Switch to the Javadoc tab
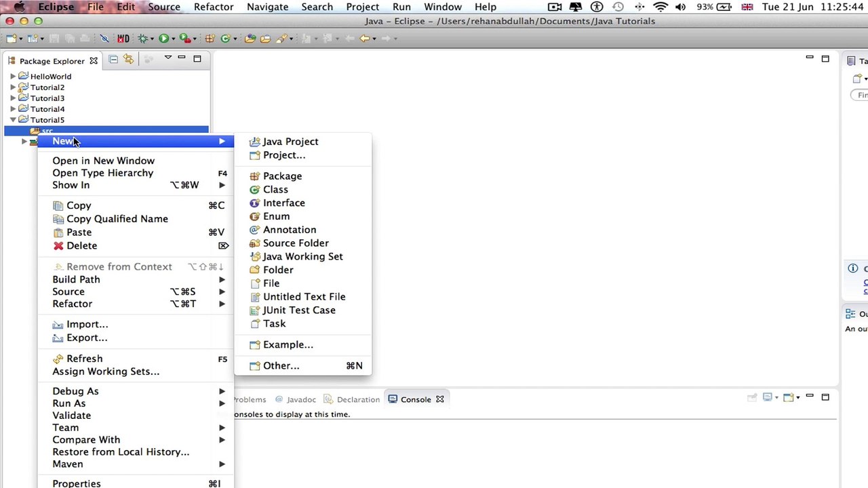 (295, 399)
